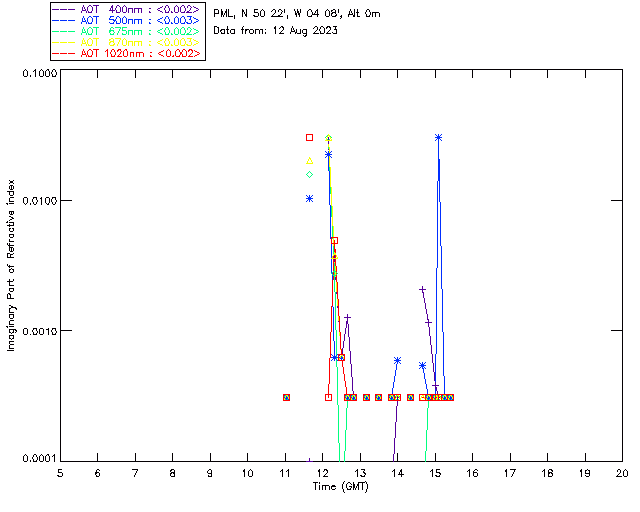Click the x-axis tick label 6
The width and height of the screenshot is (640, 512).
tap(98, 473)
